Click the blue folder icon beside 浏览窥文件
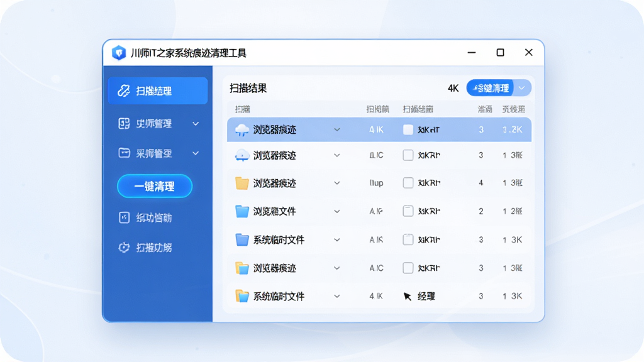This screenshot has height=362, width=644. point(242,211)
